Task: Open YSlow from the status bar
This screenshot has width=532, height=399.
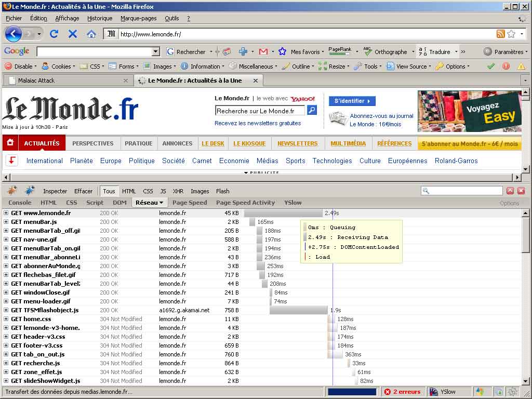Action: pyautogui.click(x=443, y=392)
